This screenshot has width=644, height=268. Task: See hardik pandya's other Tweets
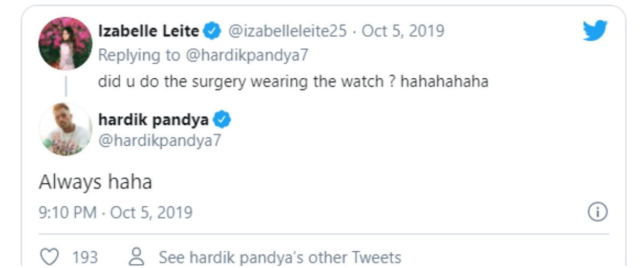click(x=280, y=257)
